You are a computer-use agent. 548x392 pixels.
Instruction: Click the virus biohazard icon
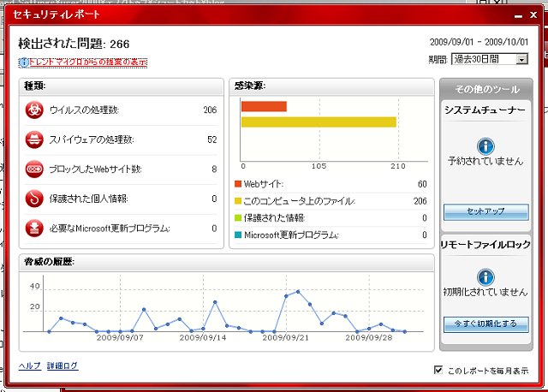[34, 110]
